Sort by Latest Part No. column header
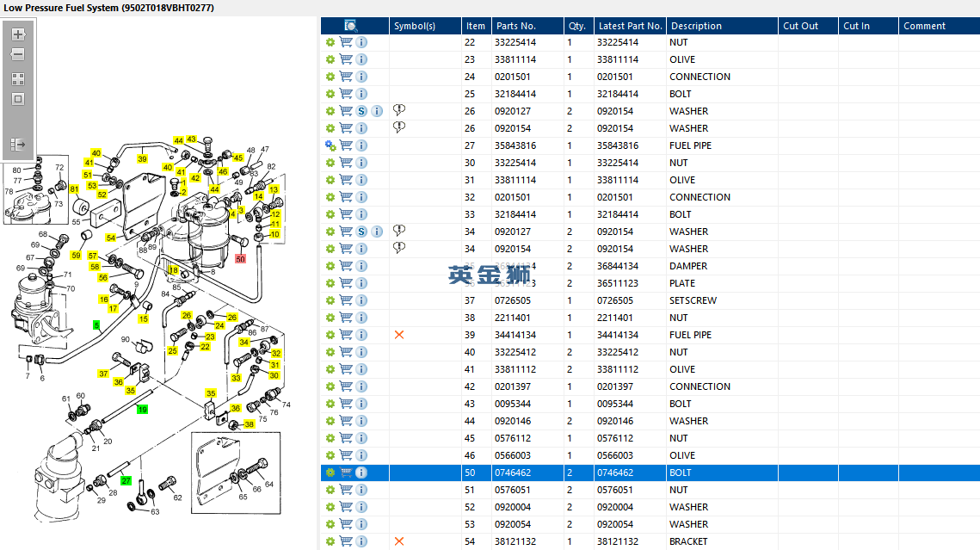 (630, 26)
